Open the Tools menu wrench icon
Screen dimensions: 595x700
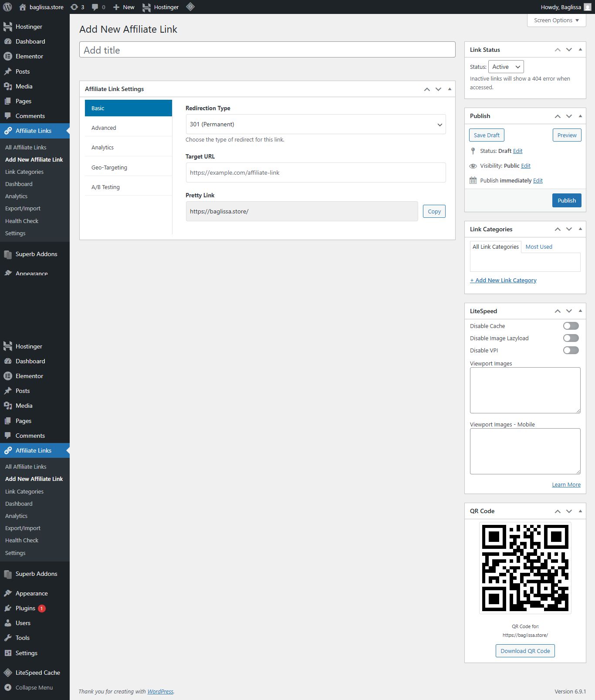(8, 638)
